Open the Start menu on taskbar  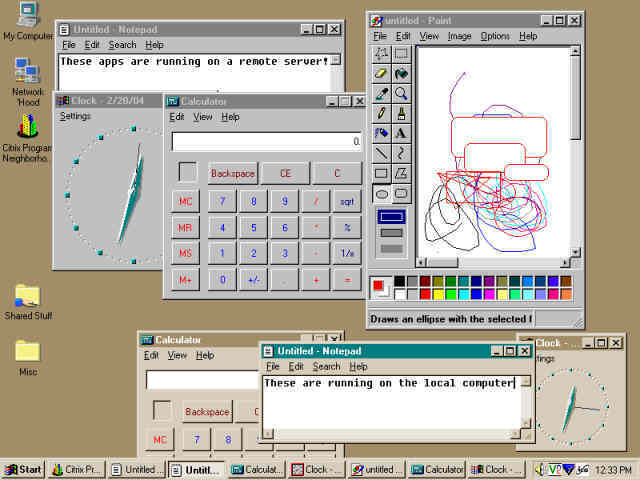[24, 469]
